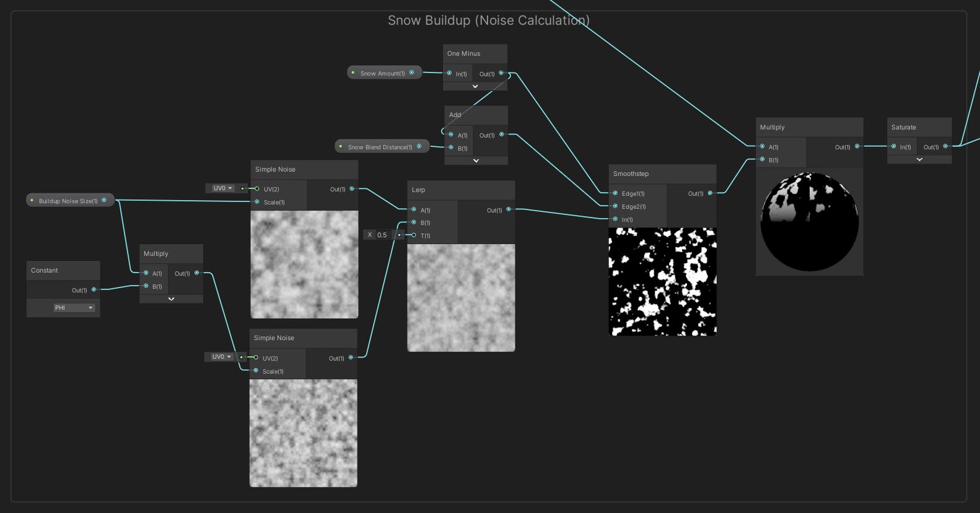The width and height of the screenshot is (980, 513).
Task: Click the Constant node's Out port
Action: point(94,289)
